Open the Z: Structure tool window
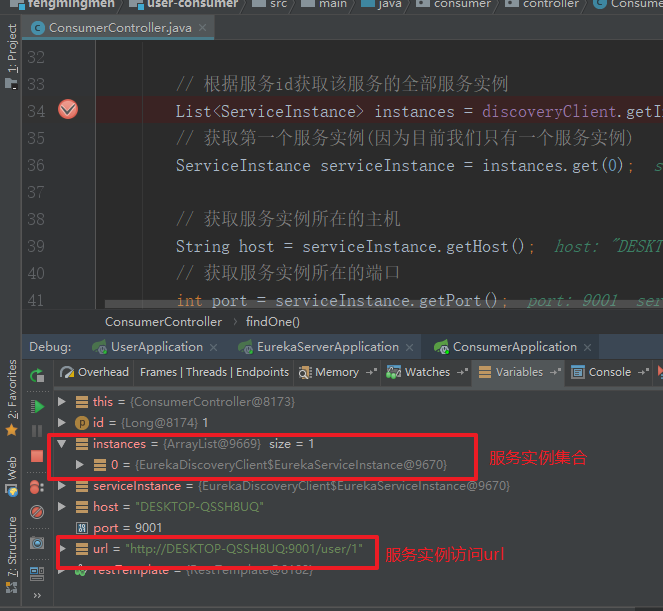Image resolution: width=663 pixels, height=611 pixels. pyautogui.click(x=11, y=555)
